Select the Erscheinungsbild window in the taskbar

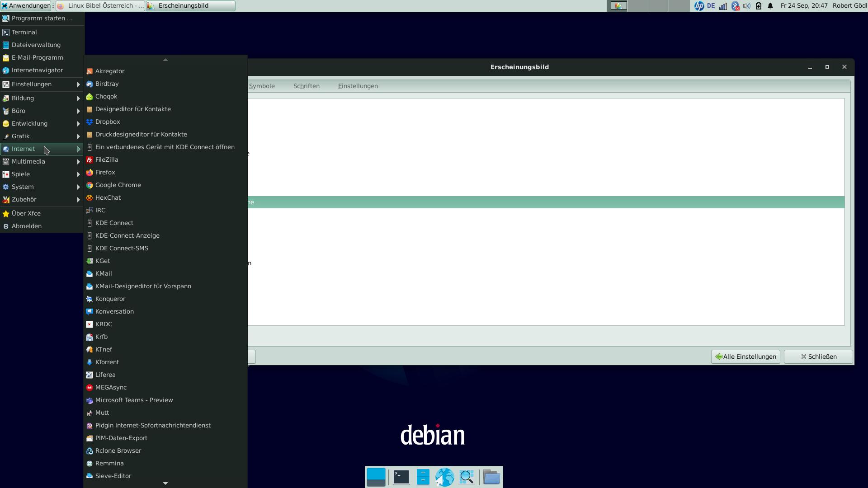[x=190, y=6]
